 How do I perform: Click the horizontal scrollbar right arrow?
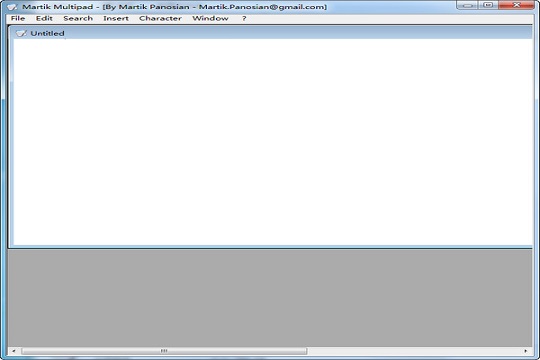click(x=526, y=351)
